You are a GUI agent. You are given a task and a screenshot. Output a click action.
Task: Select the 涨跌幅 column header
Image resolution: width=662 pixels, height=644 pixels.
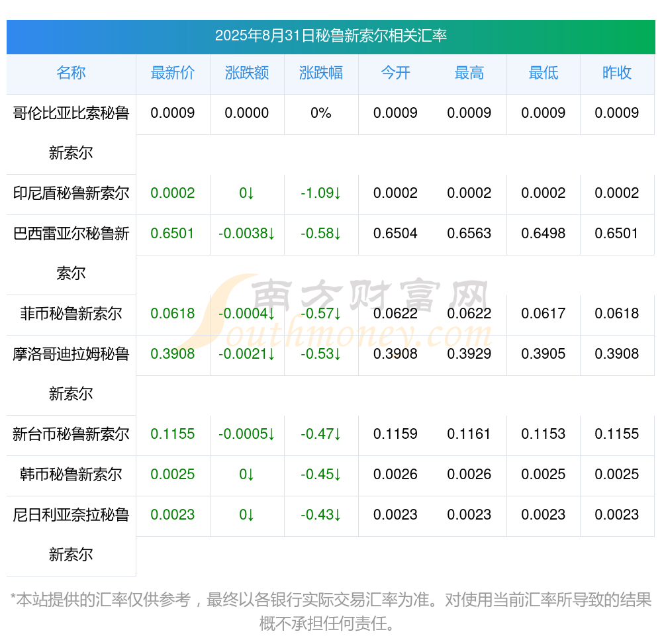coord(321,73)
